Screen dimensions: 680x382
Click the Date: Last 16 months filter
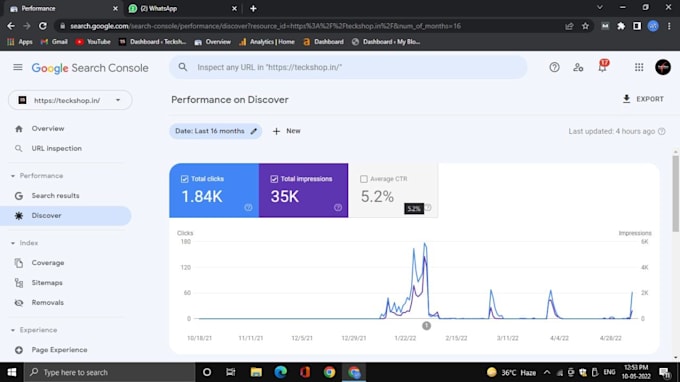point(216,131)
